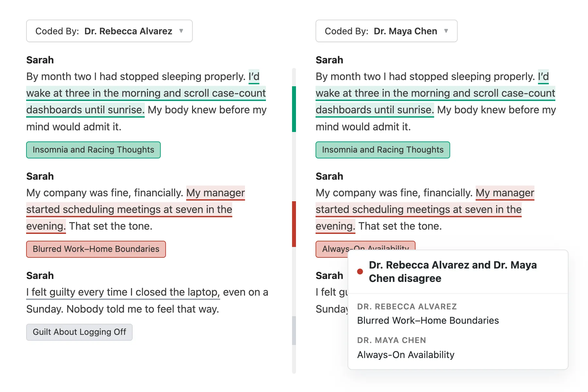Click the right Insomnia and Racing Thoughts tag
The width and height of the screenshot is (588, 392).
383,150
